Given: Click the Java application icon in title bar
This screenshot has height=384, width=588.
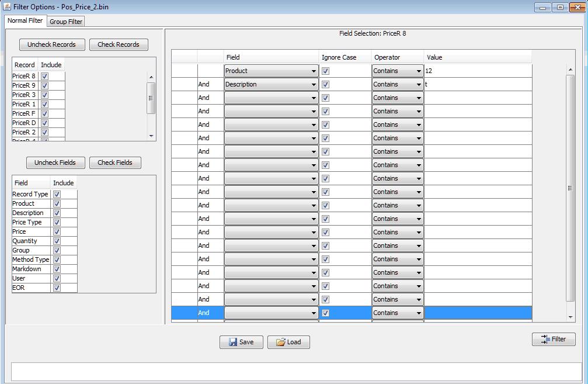Looking at the screenshot, I should tap(7, 6).
